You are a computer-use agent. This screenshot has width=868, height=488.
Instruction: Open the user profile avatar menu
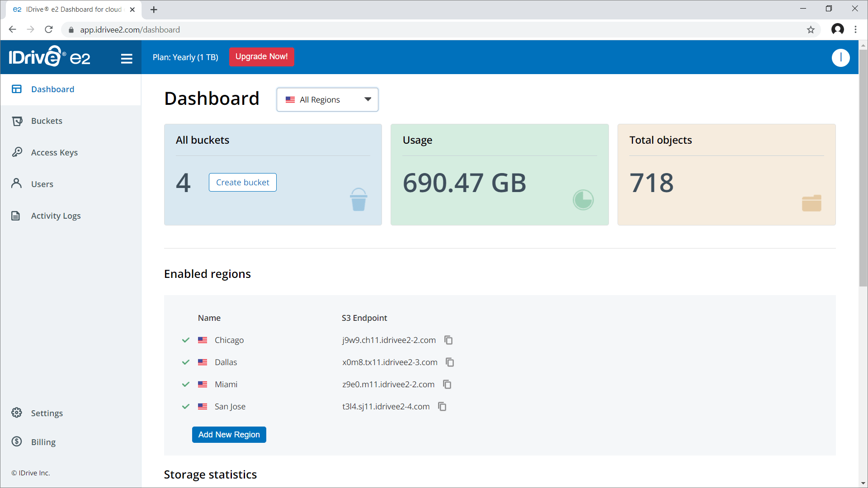pyautogui.click(x=840, y=57)
